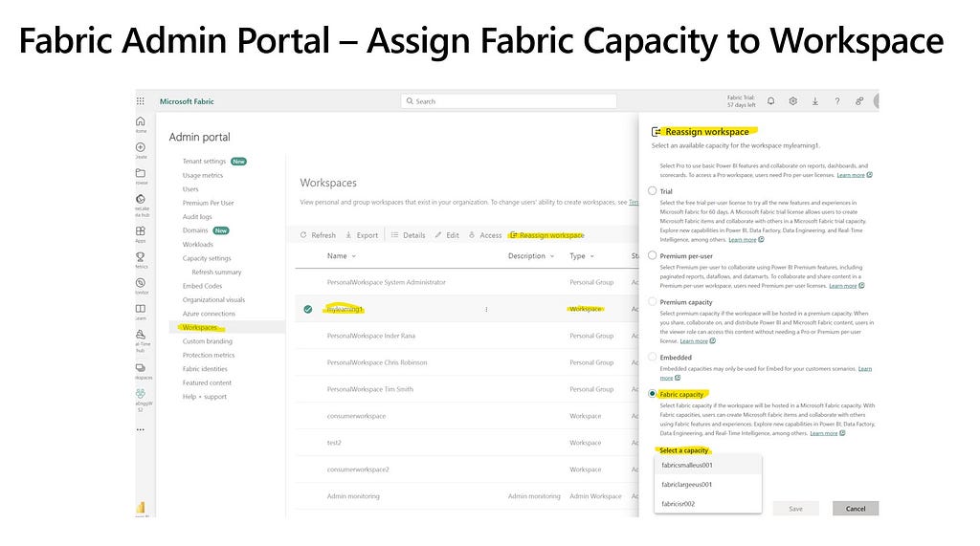Click the feedback icon in header
980x546 pixels.
click(859, 100)
